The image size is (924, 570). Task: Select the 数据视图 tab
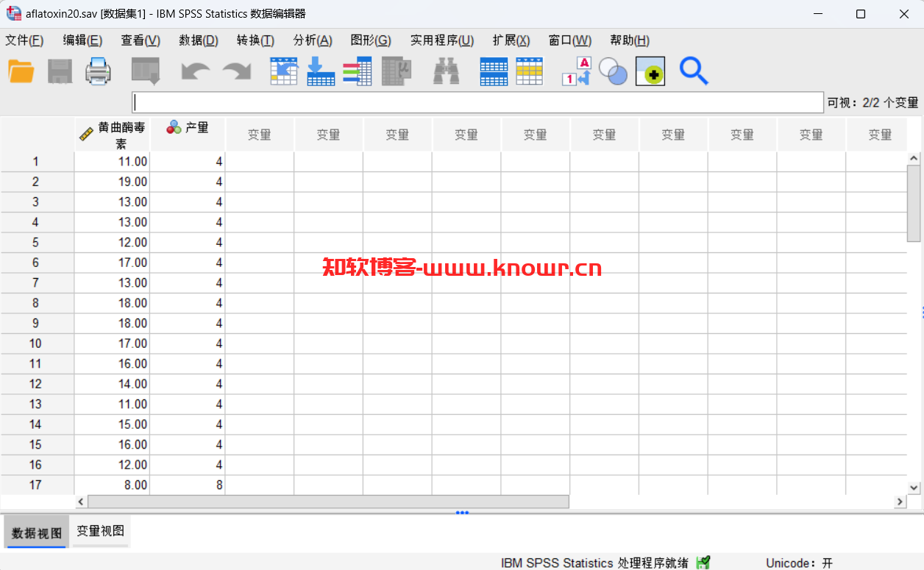click(37, 532)
